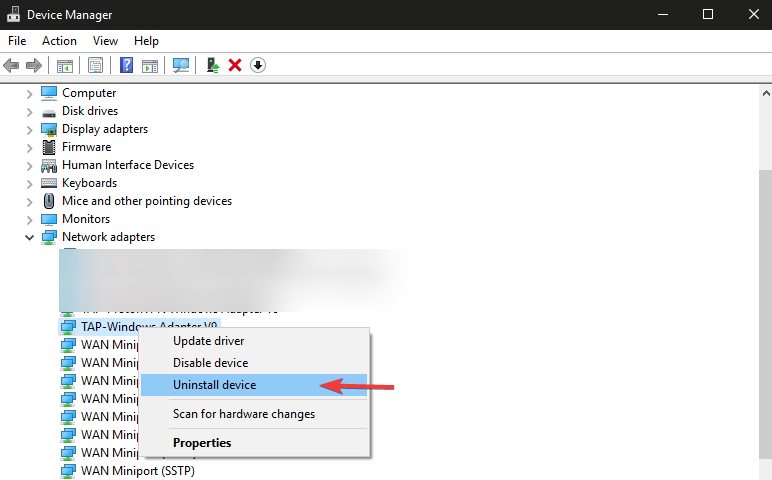Close the Device Manager window
The height and width of the screenshot is (480, 772).
coord(753,14)
